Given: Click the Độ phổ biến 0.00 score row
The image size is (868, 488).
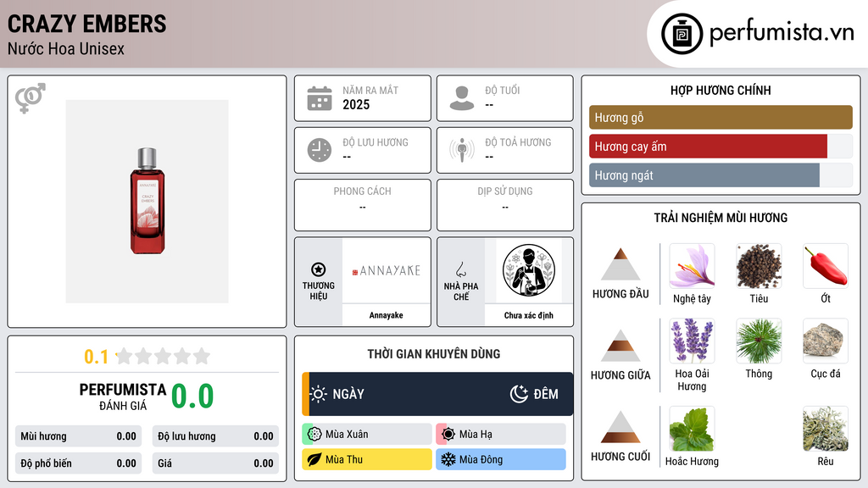Looking at the screenshot, I should [x=79, y=463].
